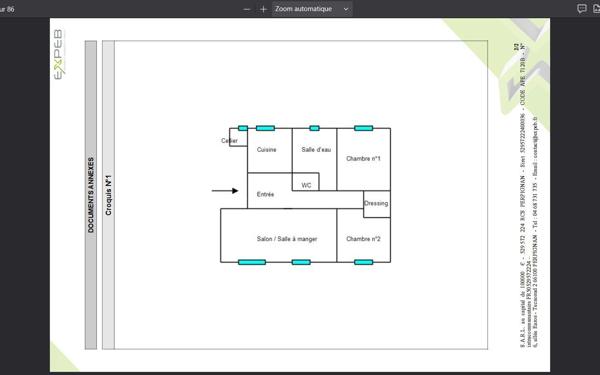Select the "Salon / Salle à manger" label
Image resolution: width=600 pixels, height=375 pixels.
pos(287,239)
